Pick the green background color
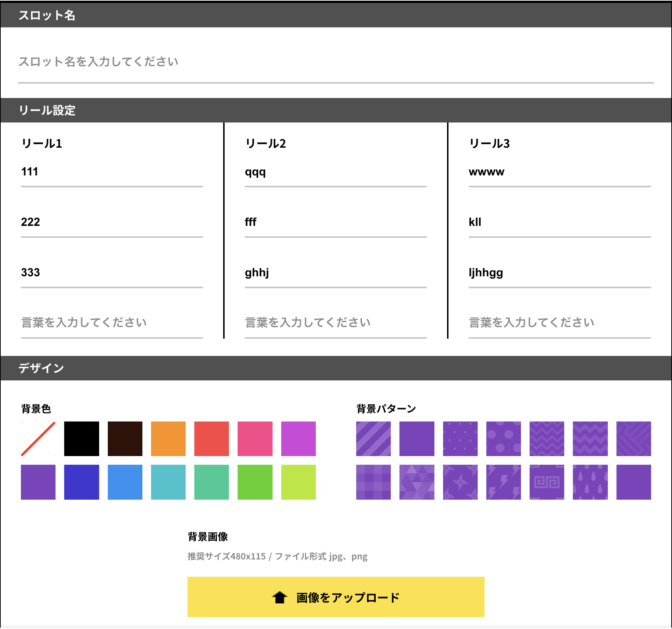Image resolution: width=672 pixels, height=629 pixels. (255, 482)
